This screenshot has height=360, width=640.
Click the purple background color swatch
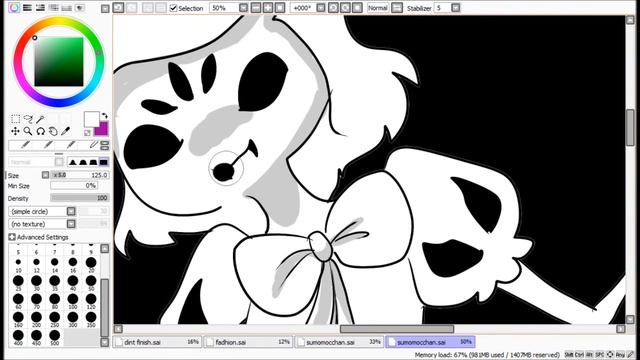tap(102, 129)
